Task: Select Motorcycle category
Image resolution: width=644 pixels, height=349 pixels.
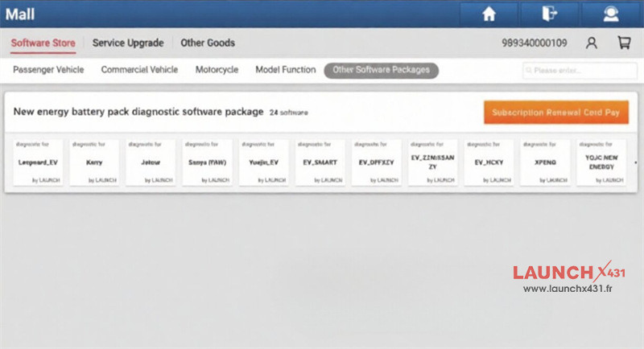Action: point(217,70)
